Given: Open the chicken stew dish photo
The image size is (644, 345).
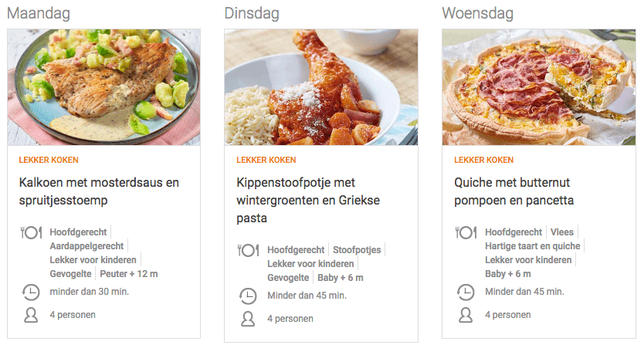Looking at the screenshot, I should point(321,87).
